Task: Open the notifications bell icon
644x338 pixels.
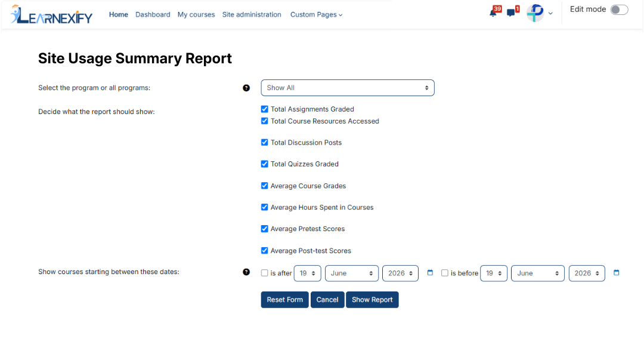Action: (x=493, y=13)
